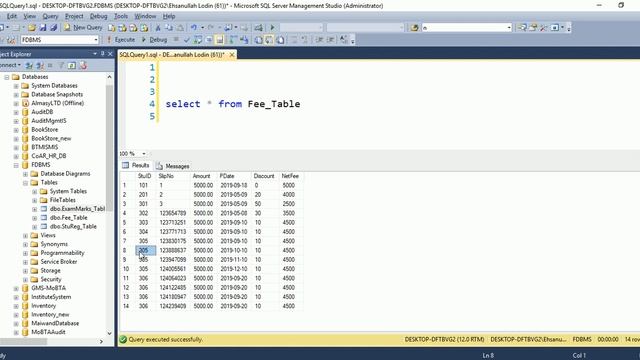Image resolution: width=640 pixels, height=360 pixels.
Task: Click the Decrease Indent icon
Action: click(x=319, y=40)
